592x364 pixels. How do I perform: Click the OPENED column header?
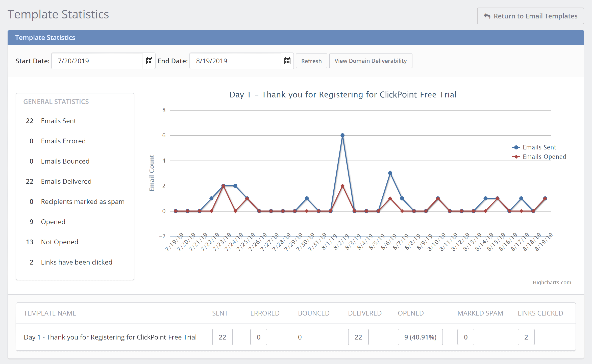pyautogui.click(x=411, y=313)
